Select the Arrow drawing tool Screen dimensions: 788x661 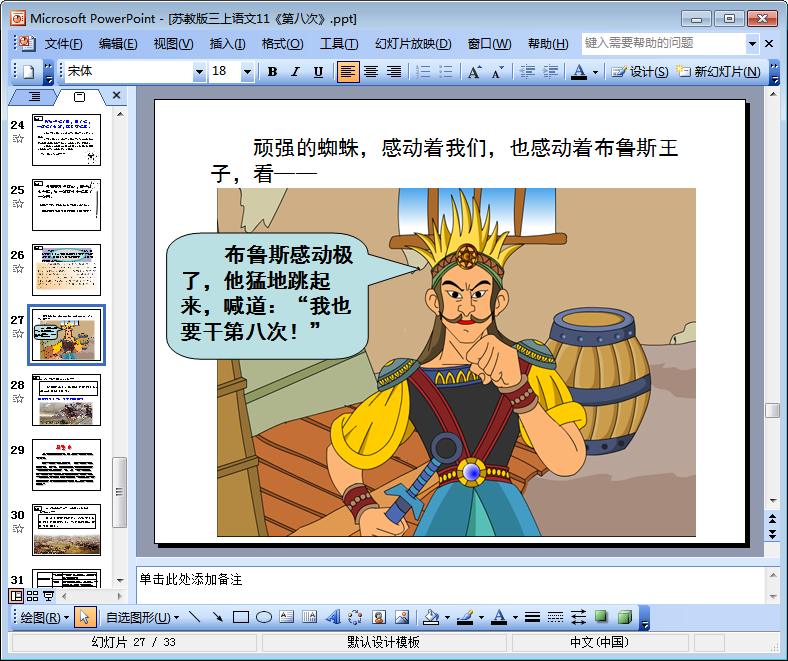(218, 617)
